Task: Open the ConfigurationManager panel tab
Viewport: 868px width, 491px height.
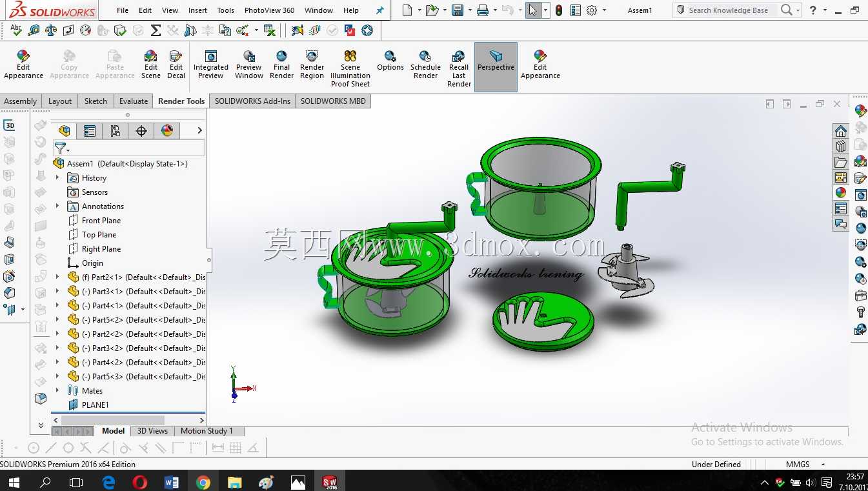Action: (116, 131)
